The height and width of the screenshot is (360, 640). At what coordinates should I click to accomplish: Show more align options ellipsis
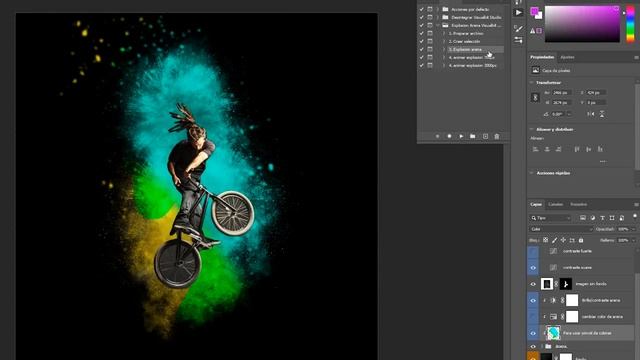coord(603,162)
